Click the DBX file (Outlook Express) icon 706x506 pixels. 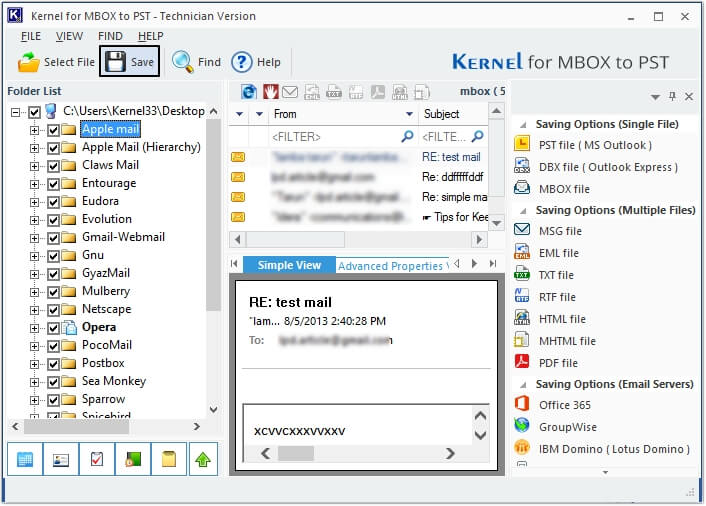click(522, 166)
